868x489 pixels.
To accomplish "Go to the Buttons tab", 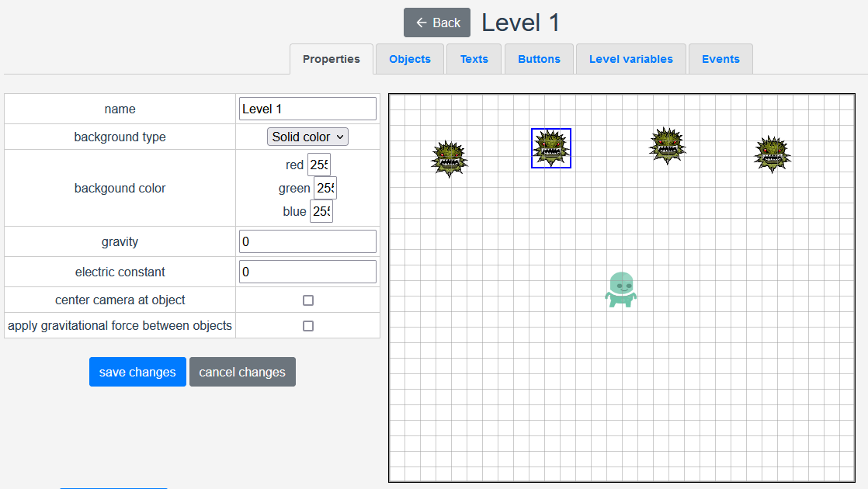I will [x=539, y=59].
